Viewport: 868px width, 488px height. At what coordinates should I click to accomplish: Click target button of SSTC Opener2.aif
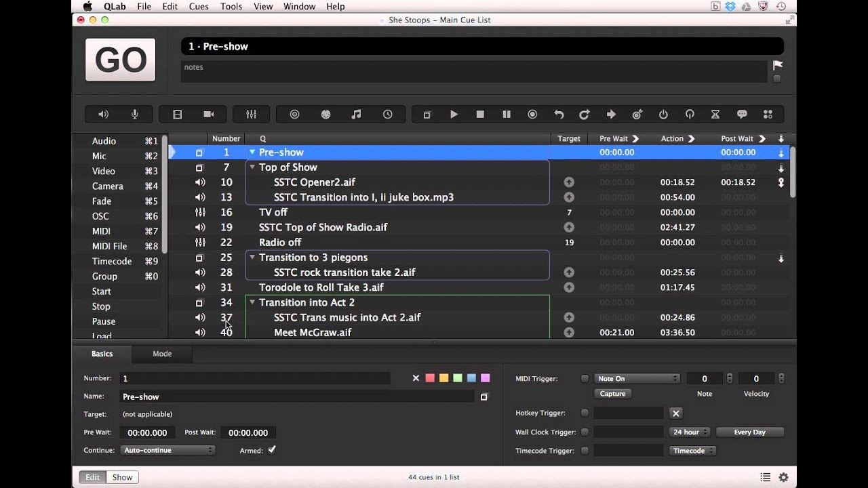click(569, 182)
